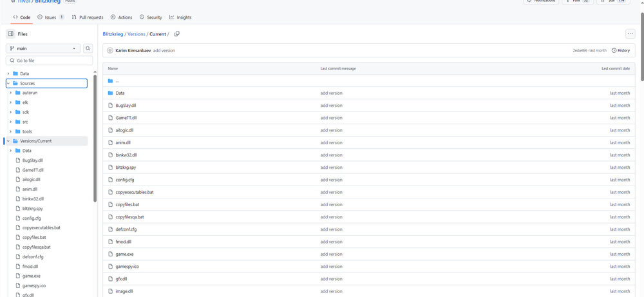Open config.cfg in file list
This screenshot has width=644, height=297.
pos(126,180)
